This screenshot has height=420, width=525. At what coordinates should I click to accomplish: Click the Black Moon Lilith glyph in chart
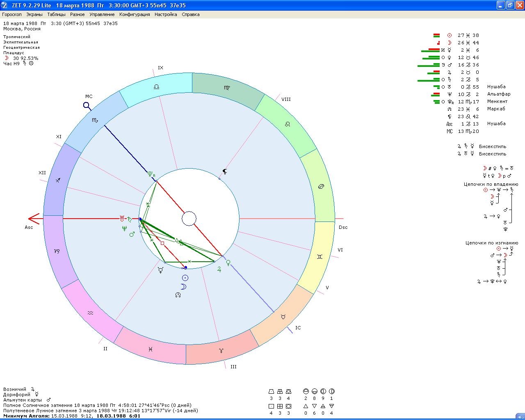point(225,171)
